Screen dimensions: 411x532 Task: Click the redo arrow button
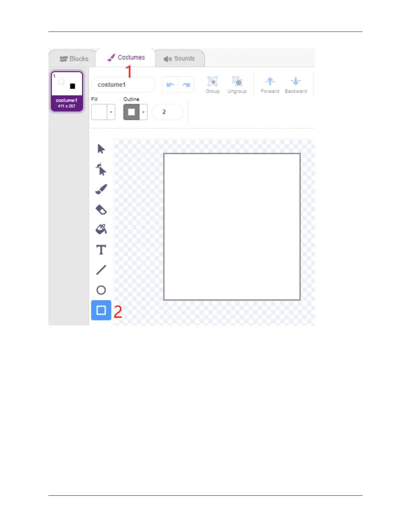click(186, 85)
